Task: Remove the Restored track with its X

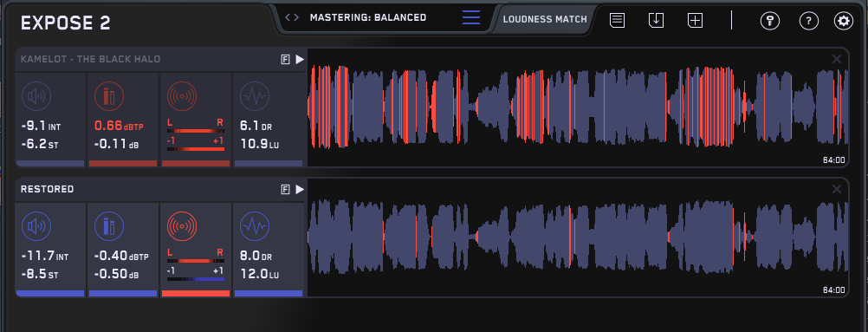Action: (837, 190)
